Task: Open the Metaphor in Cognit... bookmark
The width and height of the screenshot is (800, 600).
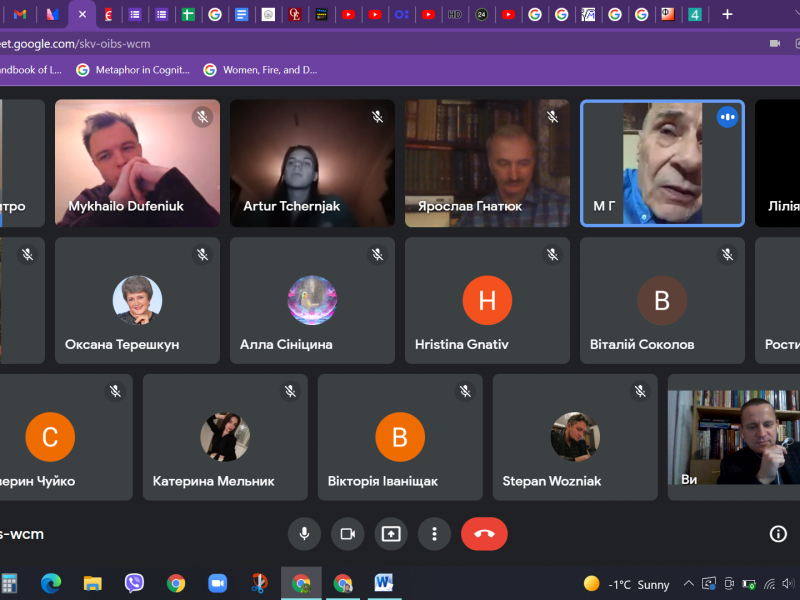Action: pyautogui.click(x=133, y=70)
